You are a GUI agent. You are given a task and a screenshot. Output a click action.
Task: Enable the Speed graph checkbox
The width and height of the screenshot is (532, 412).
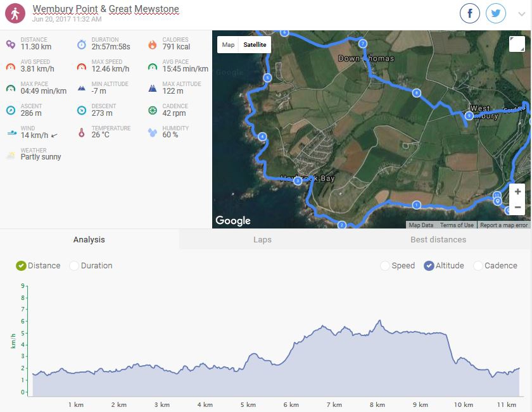click(385, 266)
